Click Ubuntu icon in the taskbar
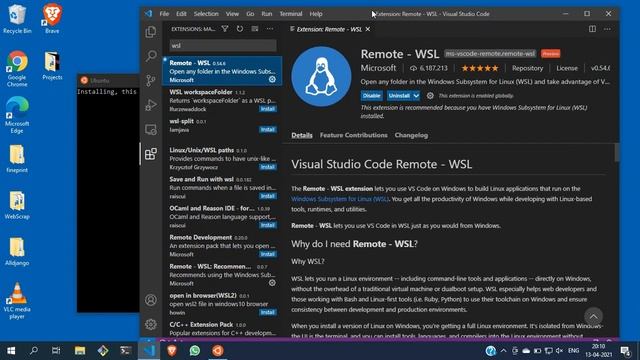The image size is (640, 360). coord(218,351)
